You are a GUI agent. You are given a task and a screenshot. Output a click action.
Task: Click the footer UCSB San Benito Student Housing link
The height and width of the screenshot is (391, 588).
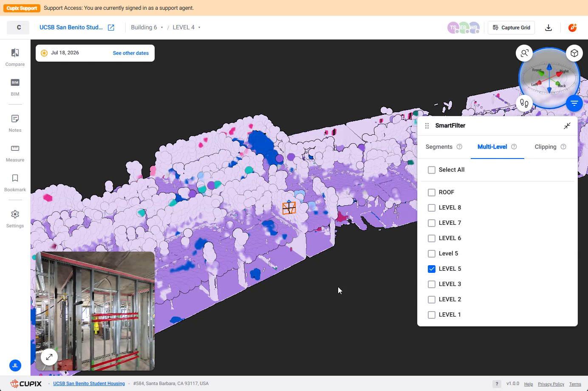click(x=89, y=384)
